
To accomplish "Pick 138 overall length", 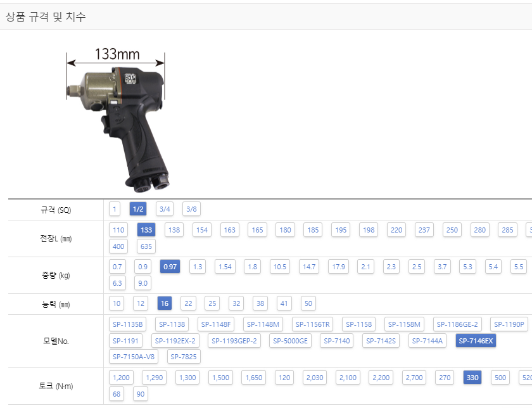I will point(174,230).
